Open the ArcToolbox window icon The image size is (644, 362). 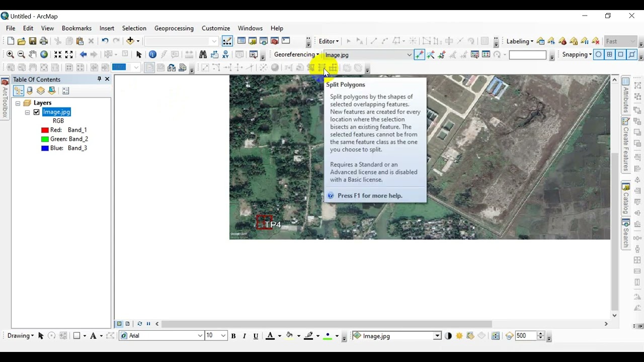tap(275, 41)
